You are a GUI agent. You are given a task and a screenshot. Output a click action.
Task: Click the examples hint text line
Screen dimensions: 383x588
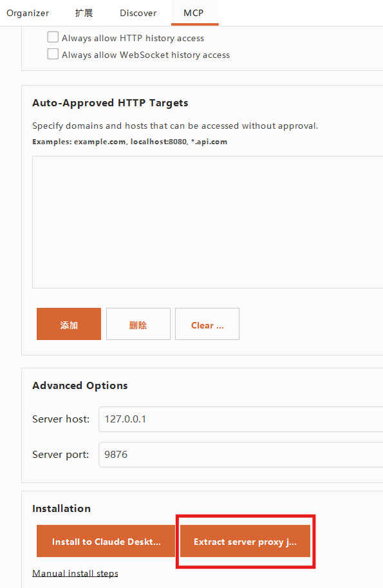click(129, 142)
